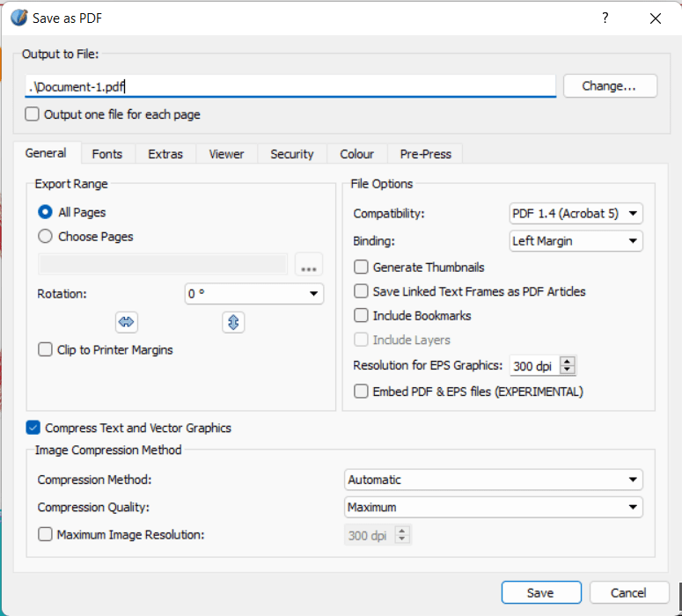Click the vertical mirror page icon

click(x=233, y=322)
